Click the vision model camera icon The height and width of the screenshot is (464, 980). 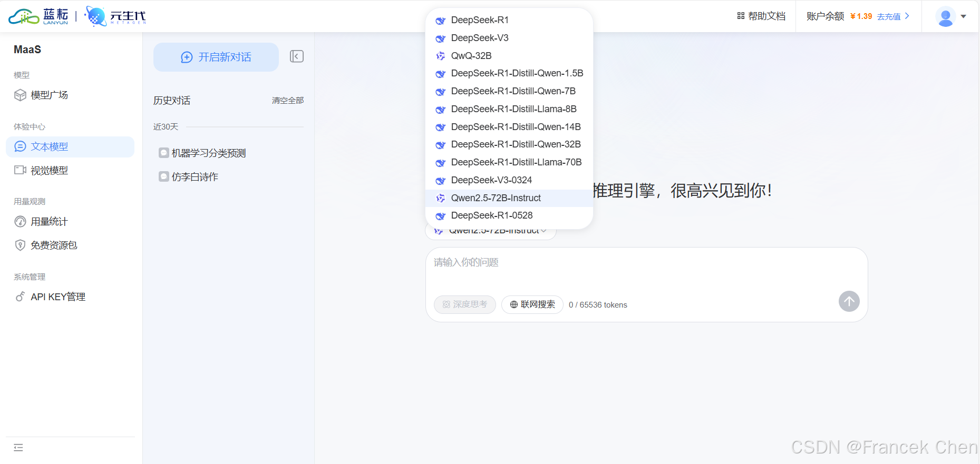coord(20,170)
